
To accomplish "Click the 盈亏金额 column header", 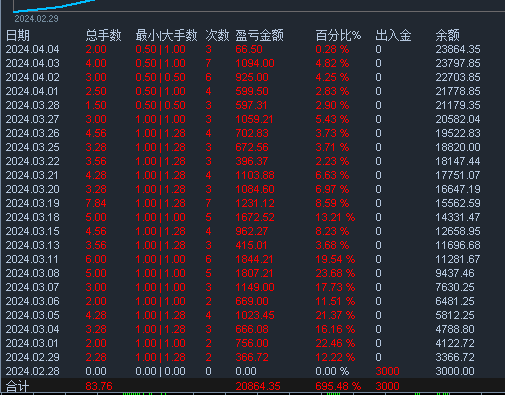I will tap(259, 35).
